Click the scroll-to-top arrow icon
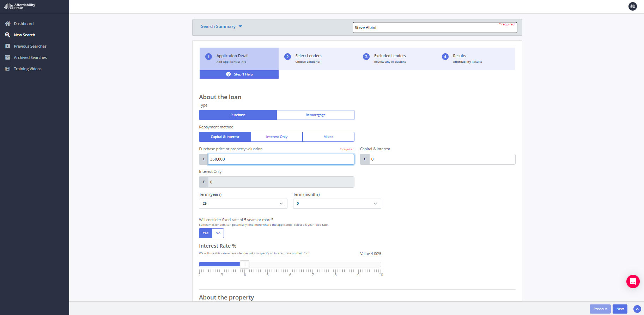Image resolution: width=644 pixels, height=315 pixels. click(x=637, y=309)
